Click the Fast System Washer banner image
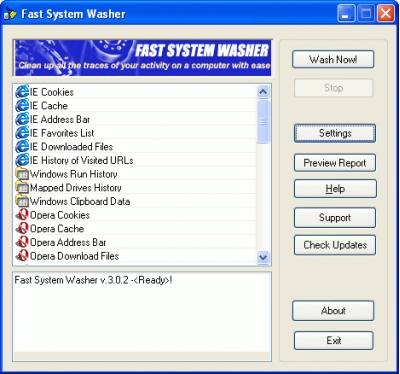The width and height of the screenshot is (400, 374). (x=142, y=58)
